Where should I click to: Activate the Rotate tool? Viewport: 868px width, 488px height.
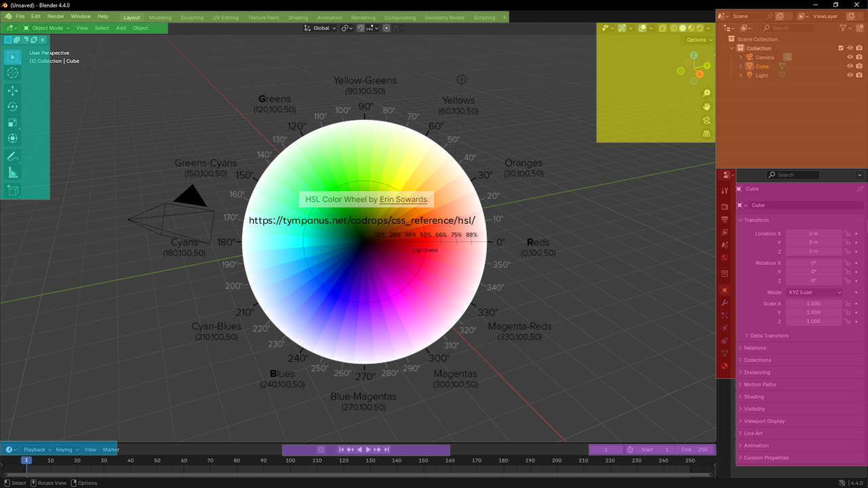coord(12,106)
